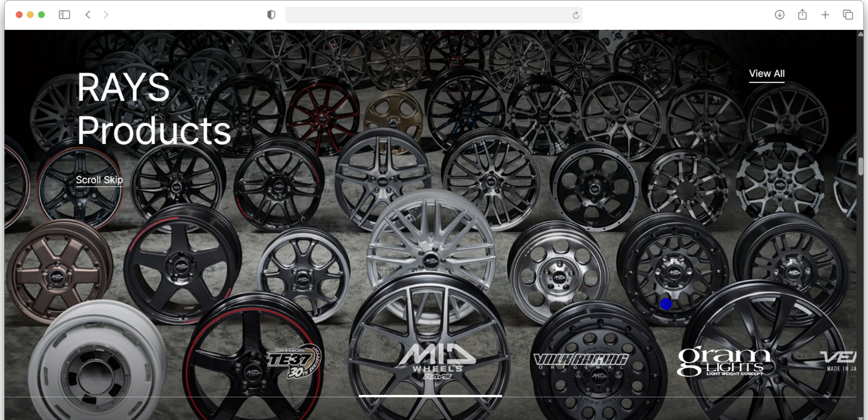Image resolution: width=868 pixels, height=420 pixels.
Task: Follow the Scroll Skip link
Action: click(x=99, y=180)
